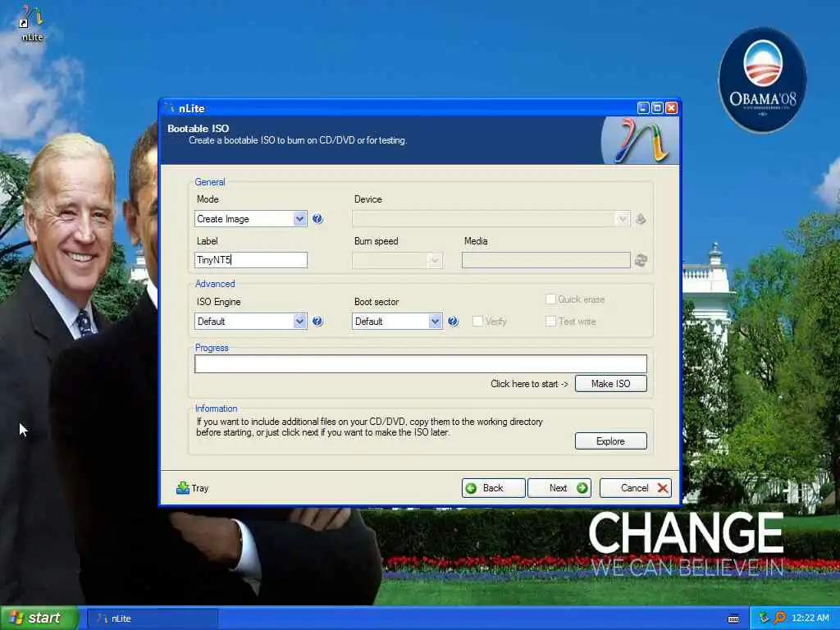Click the Boot sector help icon

pyautogui.click(x=453, y=322)
